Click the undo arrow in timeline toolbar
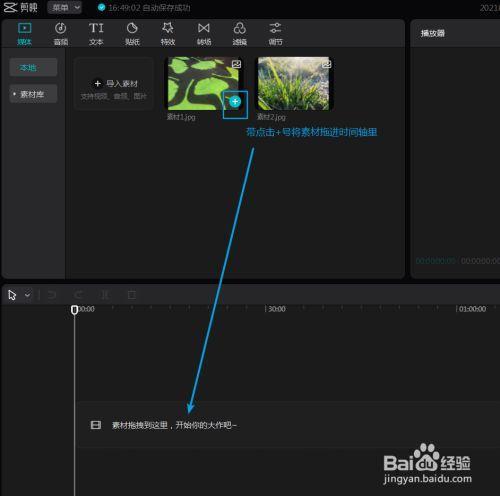 (52, 295)
